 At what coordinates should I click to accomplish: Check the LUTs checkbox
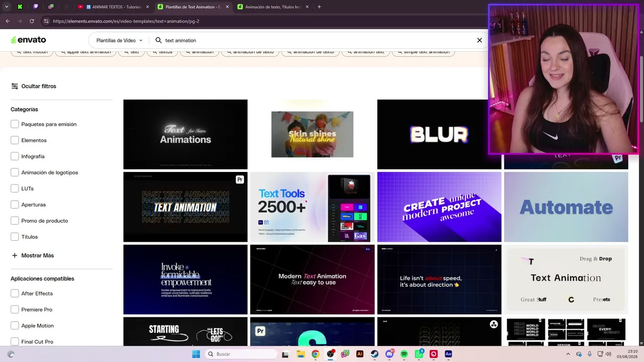coord(15,189)
